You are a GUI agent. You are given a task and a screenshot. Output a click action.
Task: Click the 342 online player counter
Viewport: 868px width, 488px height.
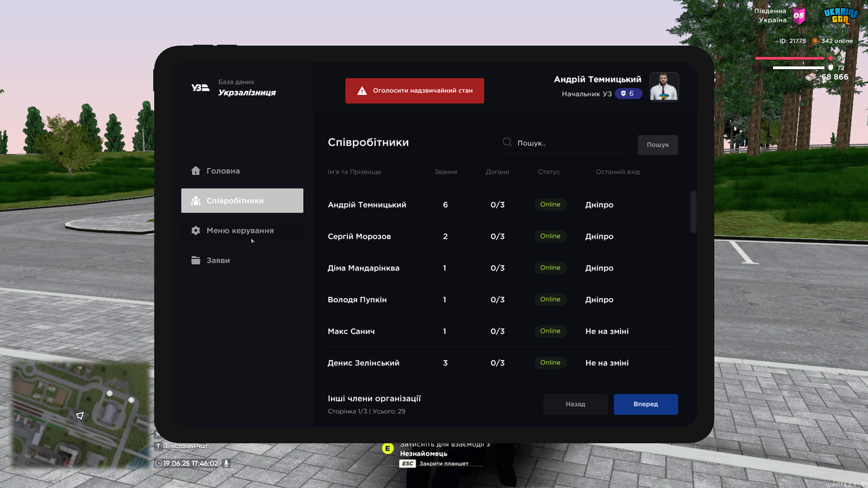(833, 41)
